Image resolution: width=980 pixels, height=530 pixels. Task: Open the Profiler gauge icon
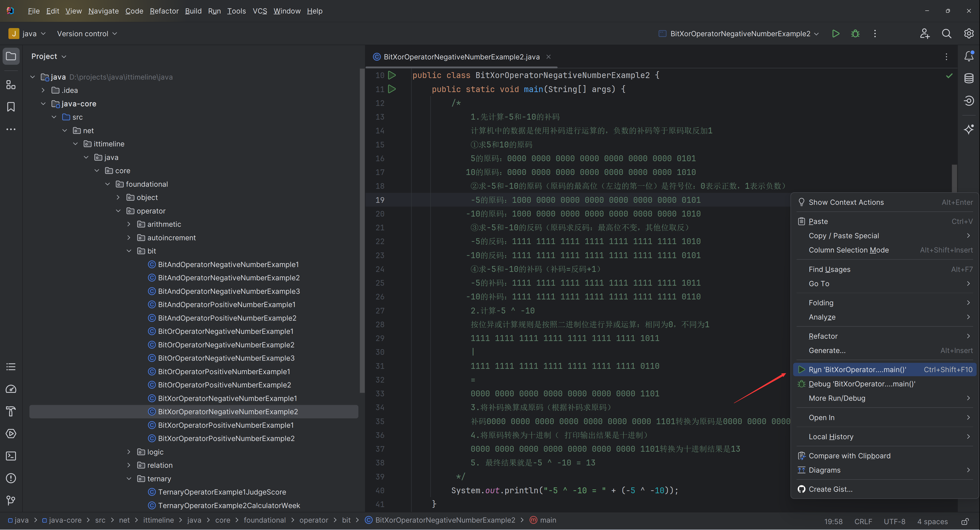pyautogui.click(x=11, y=389)
